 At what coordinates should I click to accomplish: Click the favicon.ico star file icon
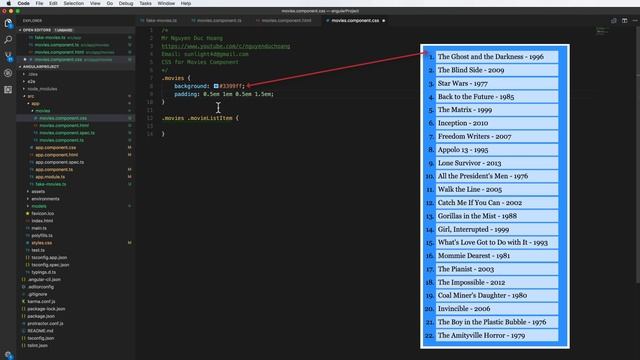[28, 213]
